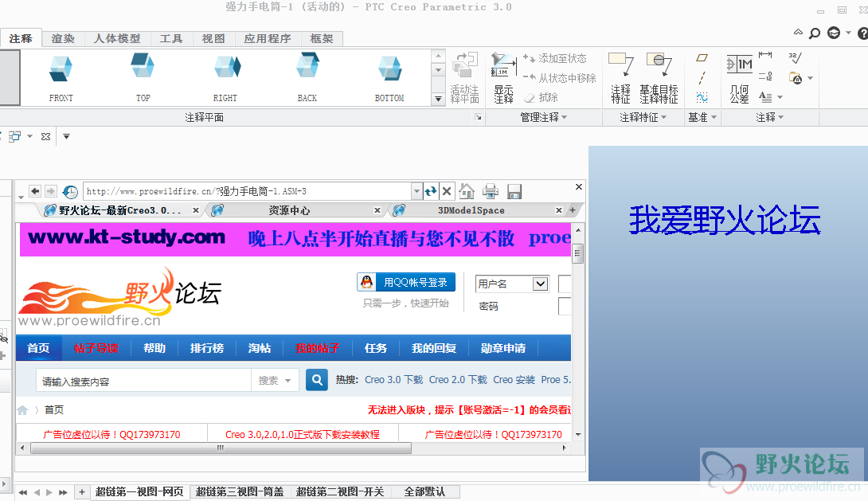
Task: Click the ordinate dimension icon
Action: [765, 76]
